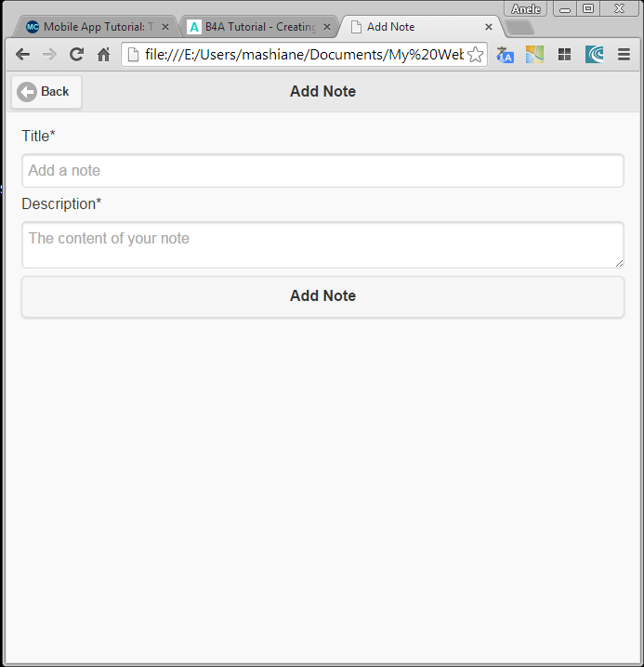Switch to Mobile App Tutorial tab
This screenshot has width=644, height=667.
[93, 27]
